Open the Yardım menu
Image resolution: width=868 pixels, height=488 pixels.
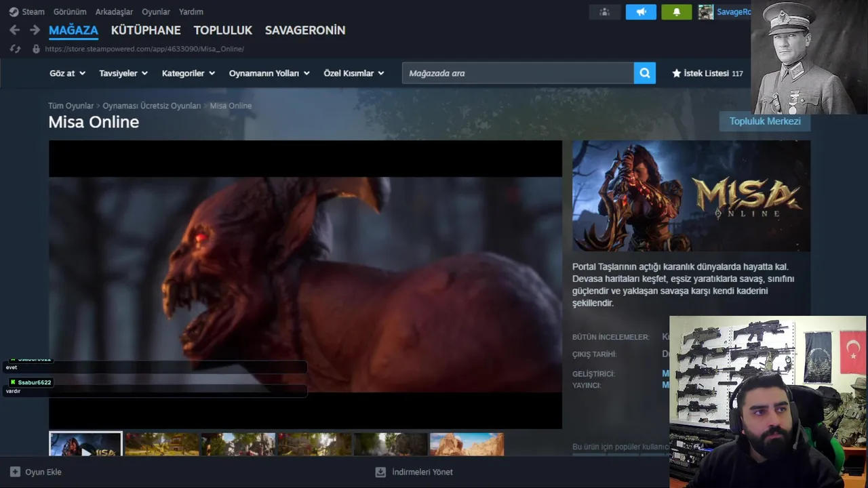click(191, 12)
